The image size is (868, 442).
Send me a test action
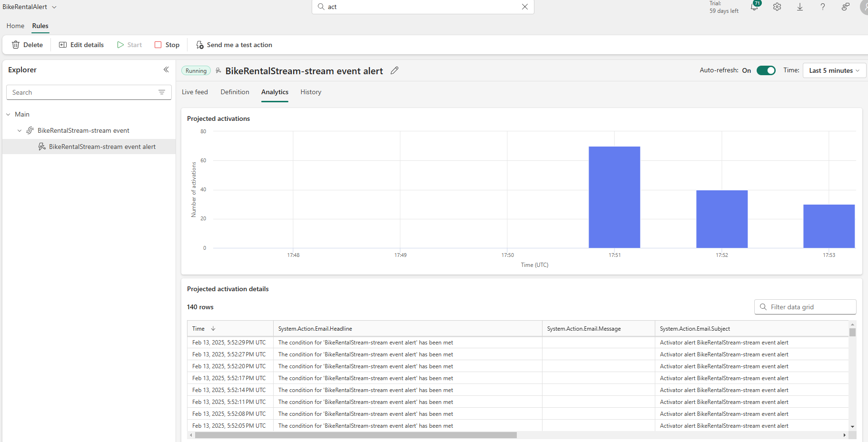[234, 45]
